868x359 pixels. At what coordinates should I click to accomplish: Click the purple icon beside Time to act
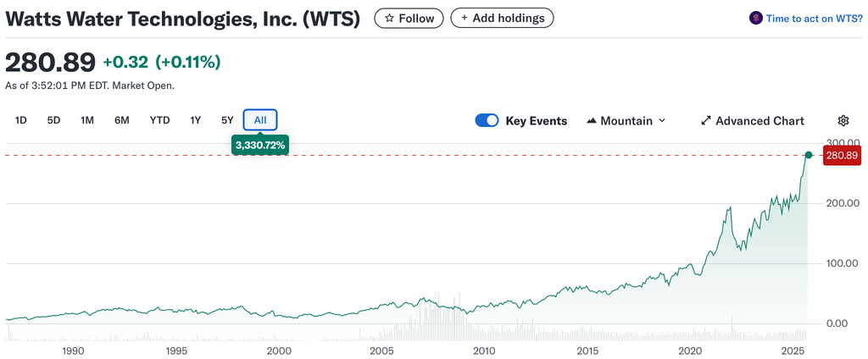click(x=756, y=18)
